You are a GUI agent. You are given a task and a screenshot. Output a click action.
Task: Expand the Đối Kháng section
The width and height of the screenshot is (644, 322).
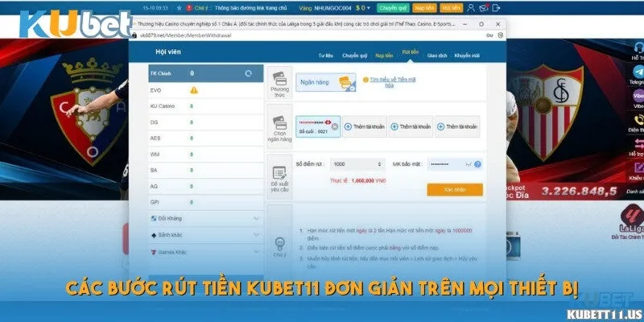click(206, 218)
